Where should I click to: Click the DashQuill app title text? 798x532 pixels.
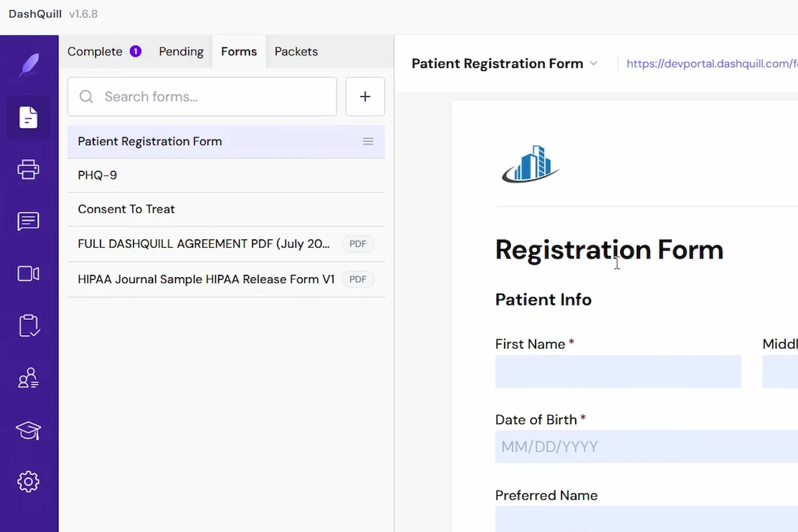(x=35, y=14)
